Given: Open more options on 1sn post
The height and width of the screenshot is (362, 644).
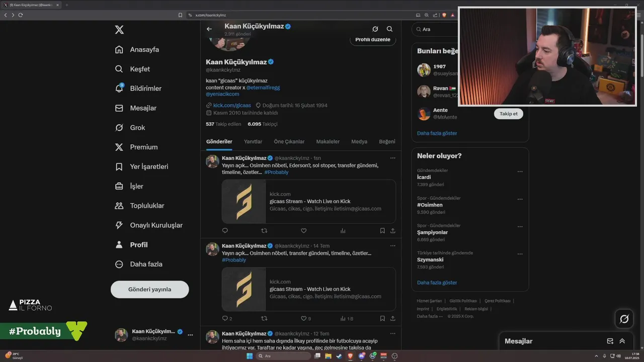Looking at the screenshot, I should click(393, 158).
